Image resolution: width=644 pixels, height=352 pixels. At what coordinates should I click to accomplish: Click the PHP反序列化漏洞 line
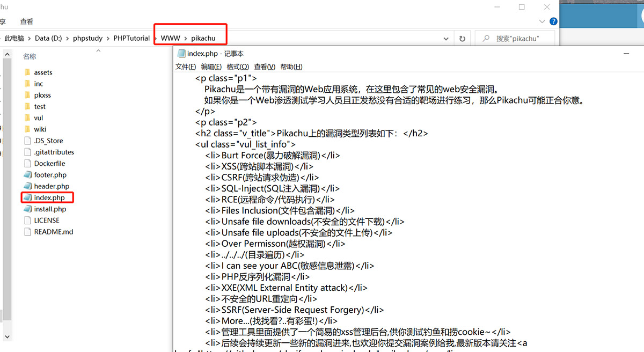257,277
